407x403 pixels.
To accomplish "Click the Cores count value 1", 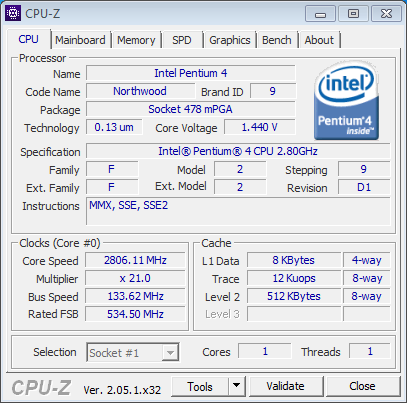I will pyautogui.click(x=265, y=352).
